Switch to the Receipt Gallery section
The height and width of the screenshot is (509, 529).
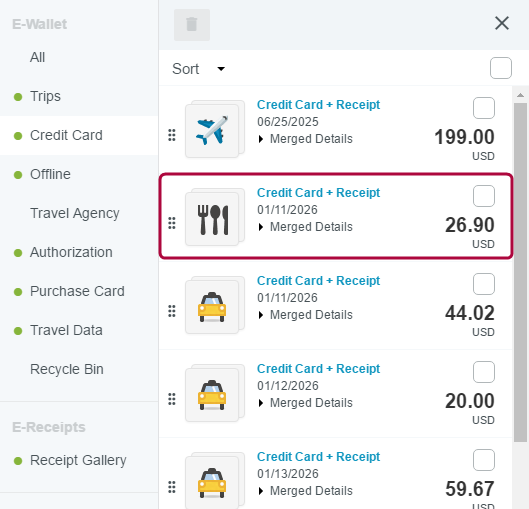coord(78,460)
